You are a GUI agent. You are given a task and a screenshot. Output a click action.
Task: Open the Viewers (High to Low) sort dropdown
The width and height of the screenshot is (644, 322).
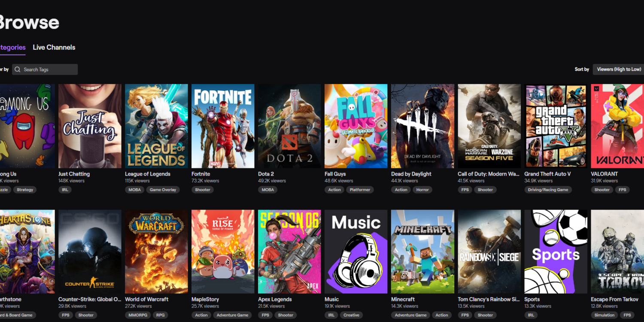point(618,69)
